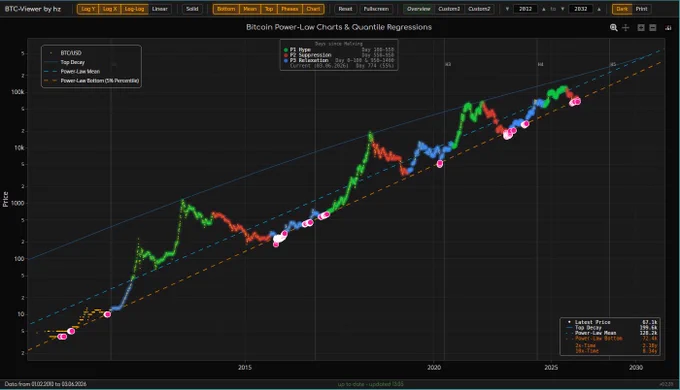The image size is (680, 390).
Task: Click the Plotly bar-chart logo icon
Action: 668,27
